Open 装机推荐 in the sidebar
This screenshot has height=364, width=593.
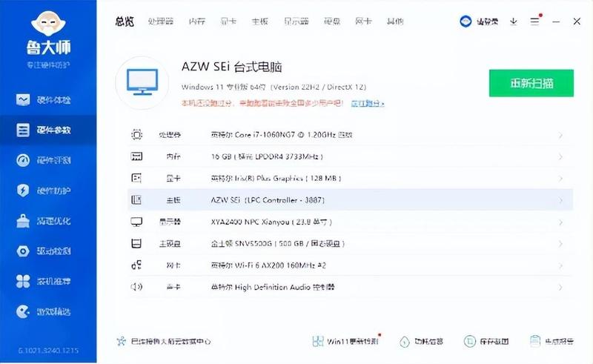[x=44, y=281]
